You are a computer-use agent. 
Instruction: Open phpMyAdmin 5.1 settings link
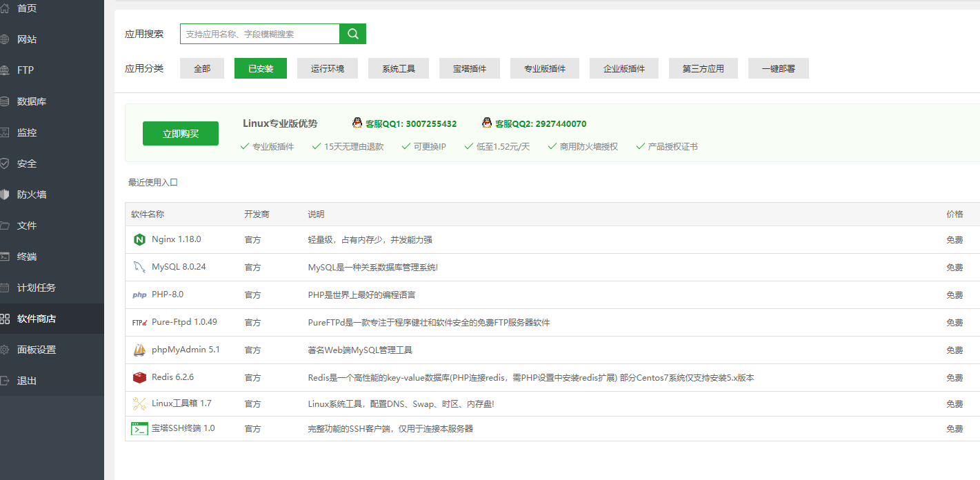click(x=186, y=350)
